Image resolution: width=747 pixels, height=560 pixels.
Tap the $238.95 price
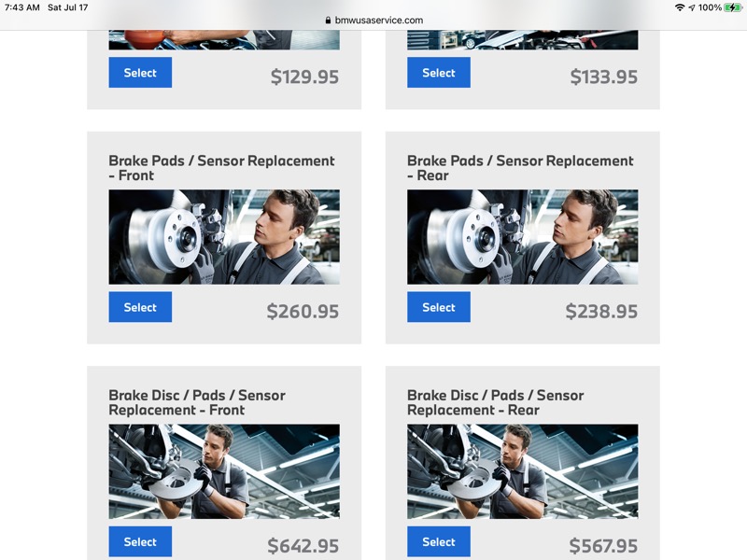tap(601, 312)
